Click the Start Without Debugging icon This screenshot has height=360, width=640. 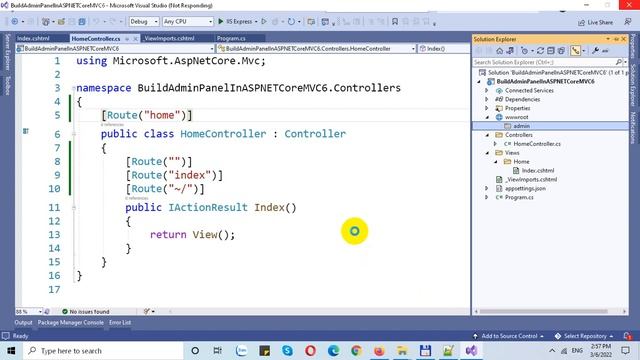point(264,21)
